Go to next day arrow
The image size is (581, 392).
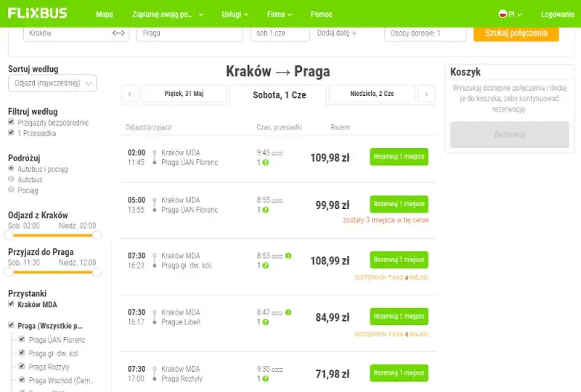click(426, 94)
